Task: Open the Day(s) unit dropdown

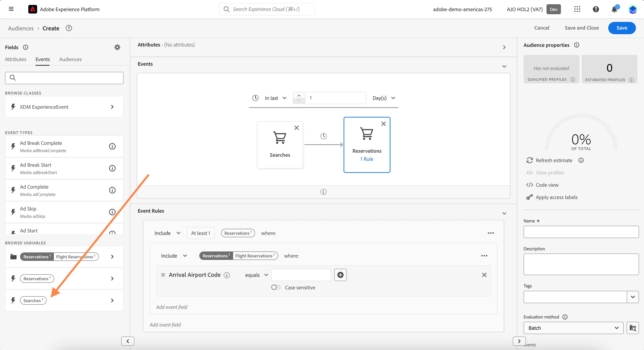Action: 384,98
